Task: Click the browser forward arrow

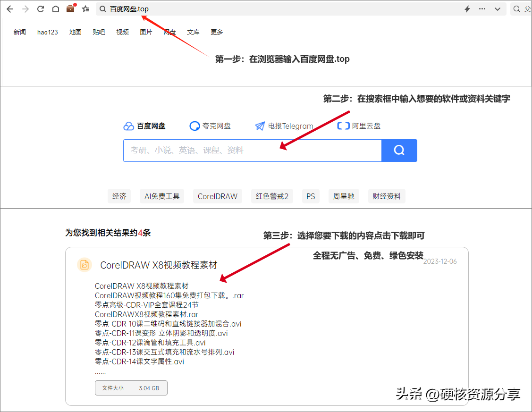Action: (x=25, y=9)
